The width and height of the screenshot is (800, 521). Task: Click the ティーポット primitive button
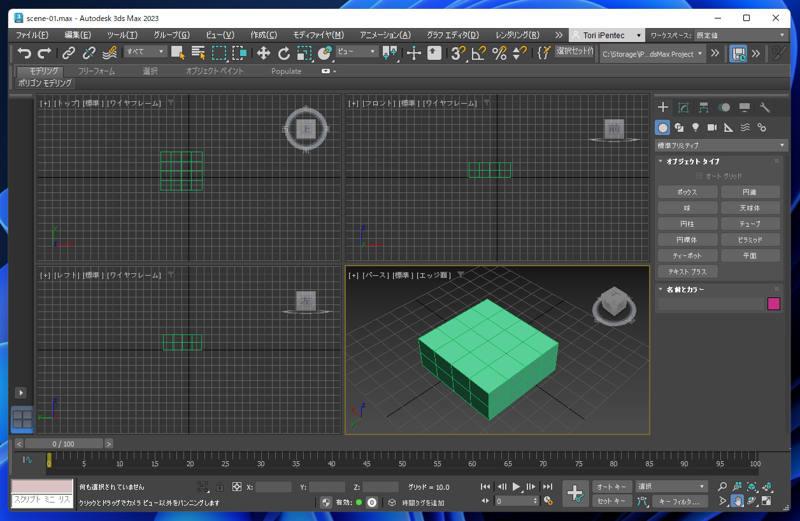click(687, 256)
